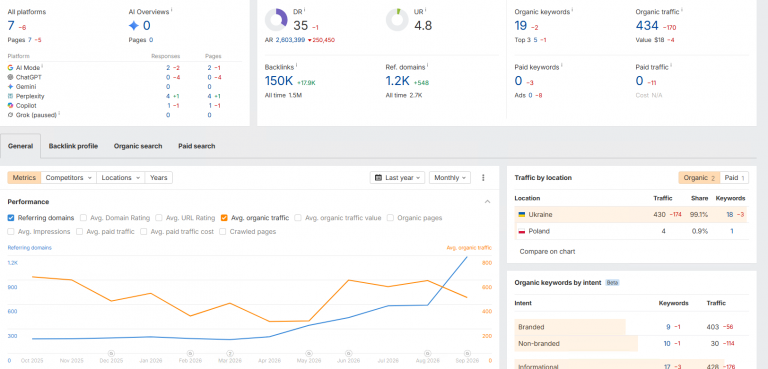Click Compare on chart link
Screen dimensions: 768x369
click(x=547, y=251)
